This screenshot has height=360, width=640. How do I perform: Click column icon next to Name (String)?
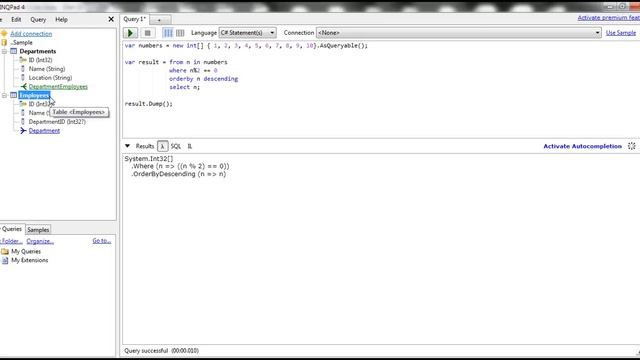pyautogui.click(x=23, y=69)
